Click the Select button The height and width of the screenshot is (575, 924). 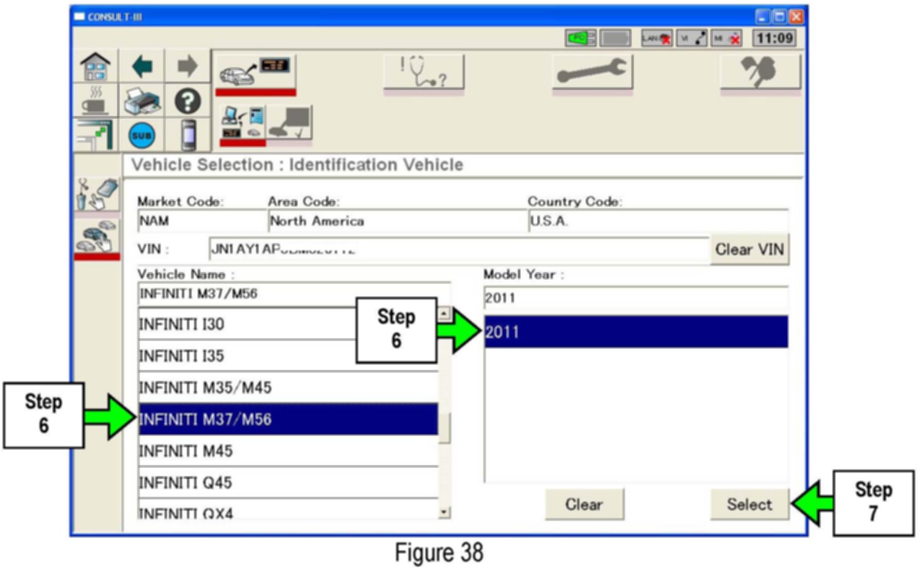tap(749, 504)
